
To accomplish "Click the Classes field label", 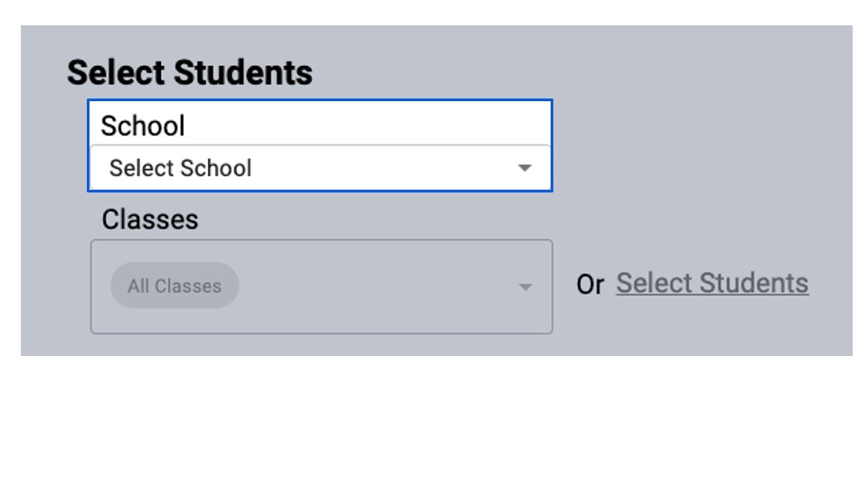I will (150, 220).
